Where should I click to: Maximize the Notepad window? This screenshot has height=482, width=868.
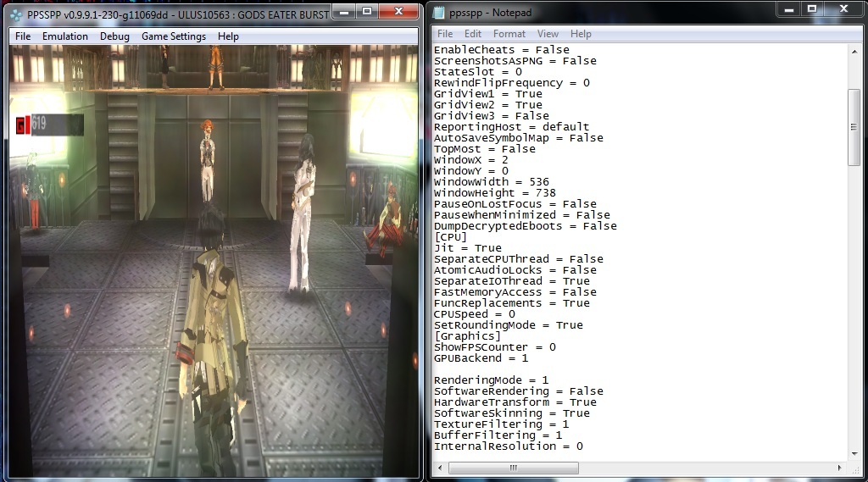click(811, 10)
